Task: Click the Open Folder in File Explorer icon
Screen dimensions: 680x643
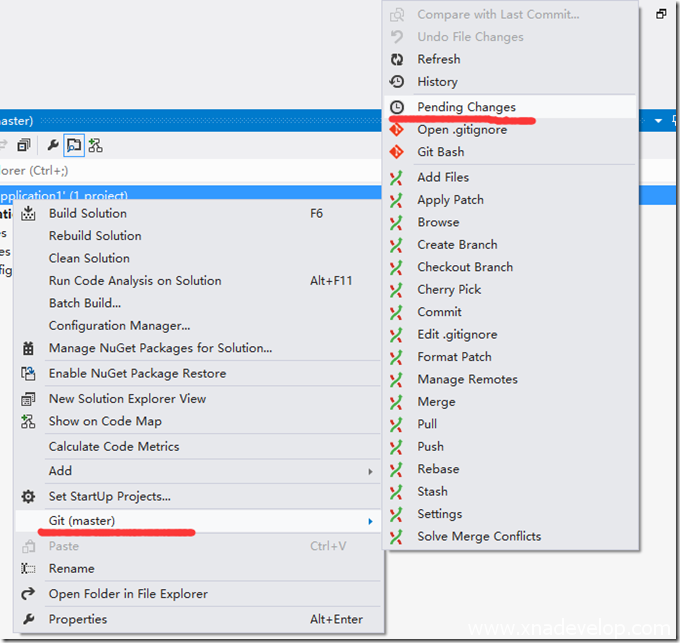Action: (x=29, y=594)
